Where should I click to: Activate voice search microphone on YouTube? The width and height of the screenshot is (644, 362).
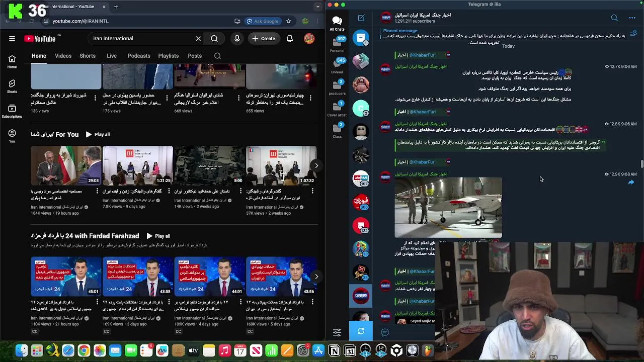point(237,39)
